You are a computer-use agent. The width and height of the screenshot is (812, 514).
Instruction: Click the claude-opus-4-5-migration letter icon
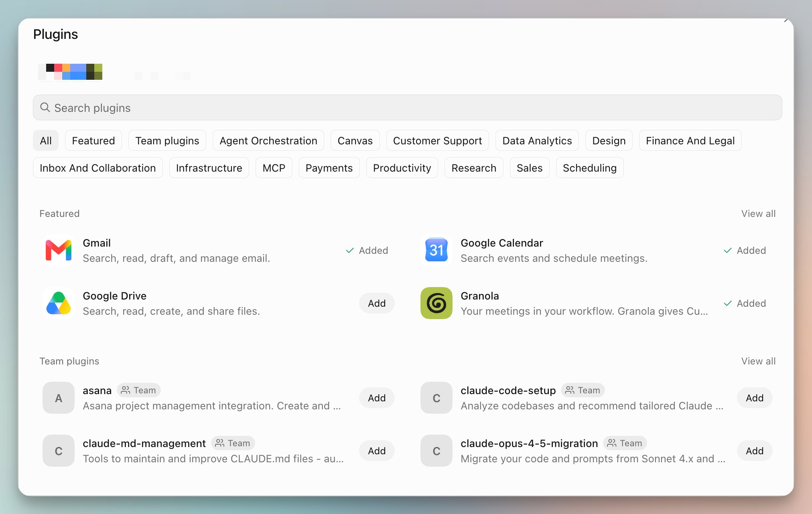tap(436, 451)
